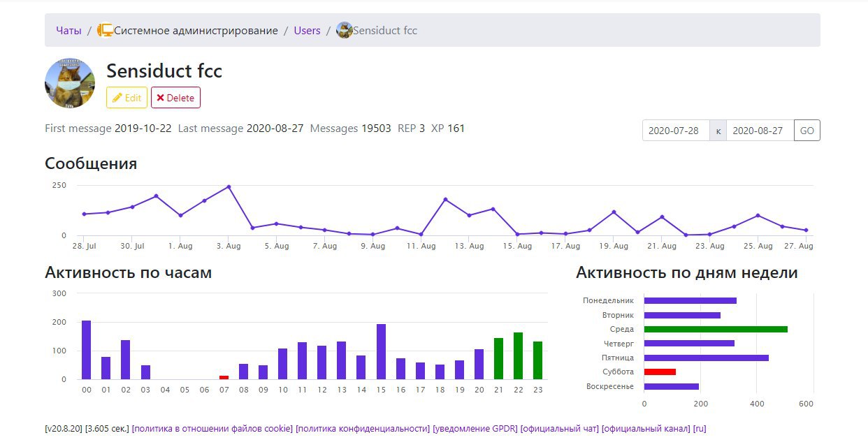Open the уведомление GPDR footer link
This screenshot has width=868, height=440.
(x=475, y=428)
